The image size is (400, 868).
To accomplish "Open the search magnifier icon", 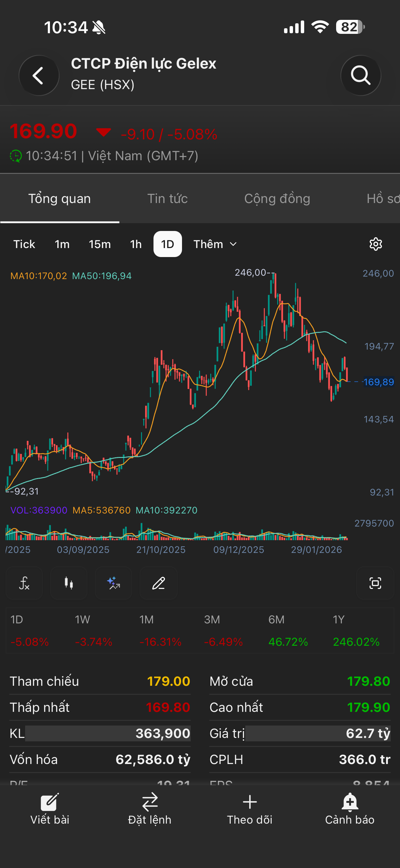I will click(x=361, y=75).
